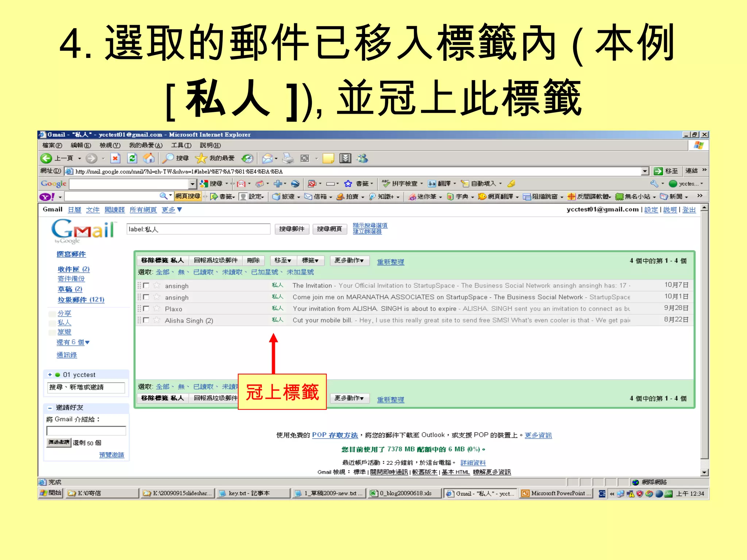Open the 收件匣 (2) inbox link
The height and width of the screenshot is (560, 747).
tap(74, 269)
